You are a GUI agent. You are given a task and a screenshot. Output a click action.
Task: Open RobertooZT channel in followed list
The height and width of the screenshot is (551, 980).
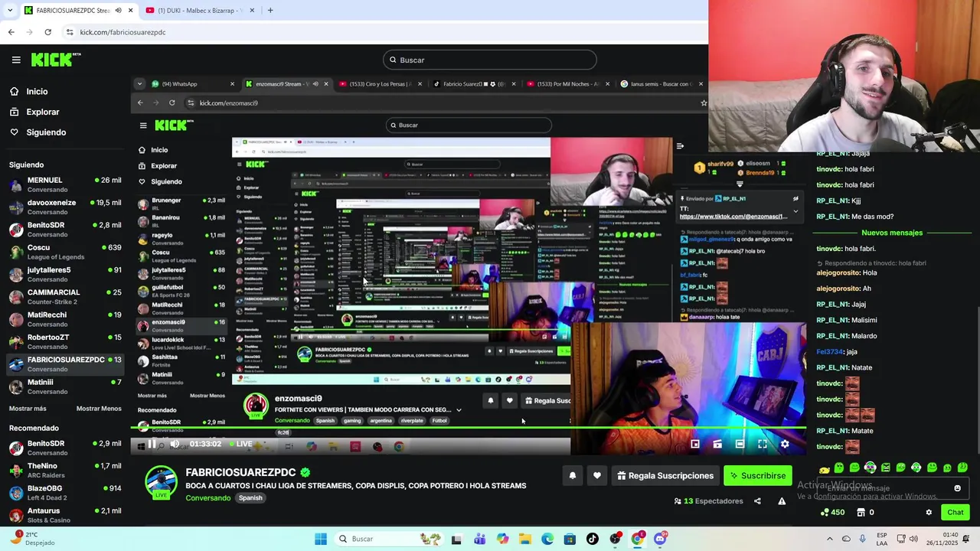[65, 341]
